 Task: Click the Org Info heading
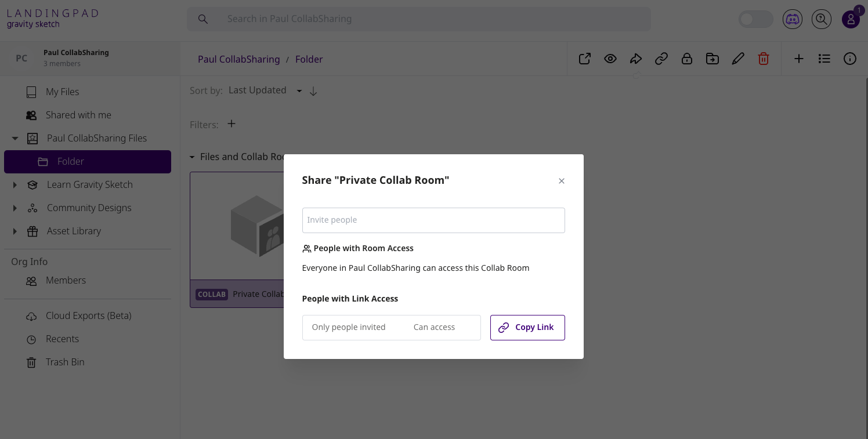[30, 262]
